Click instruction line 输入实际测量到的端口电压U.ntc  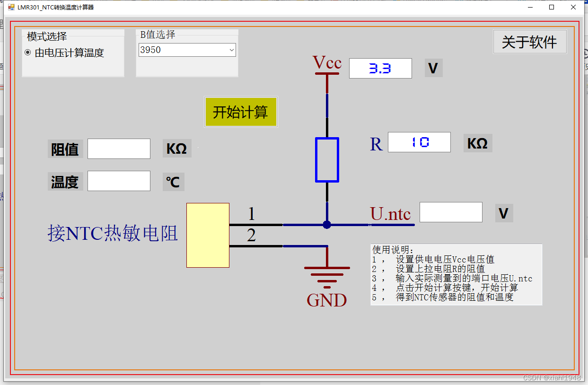(x=464, y=279)
